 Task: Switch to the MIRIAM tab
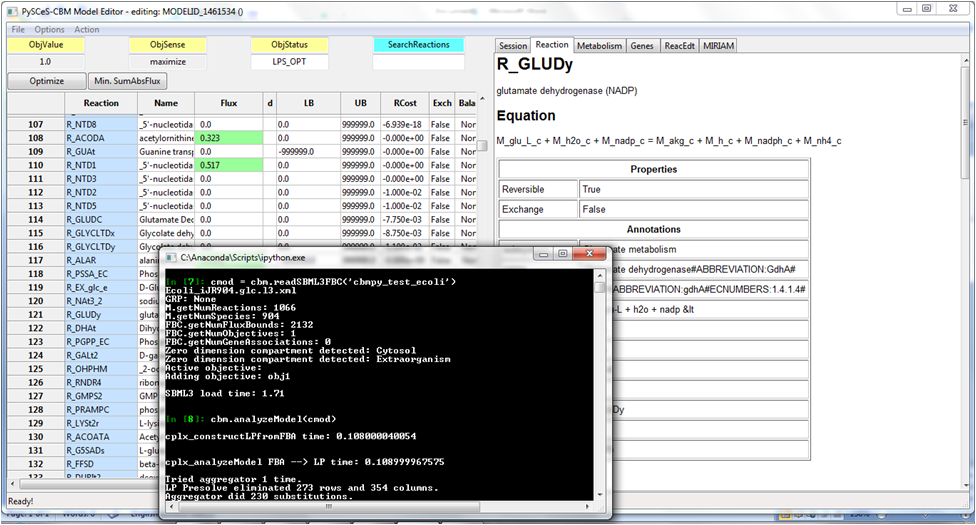(718, 46)
